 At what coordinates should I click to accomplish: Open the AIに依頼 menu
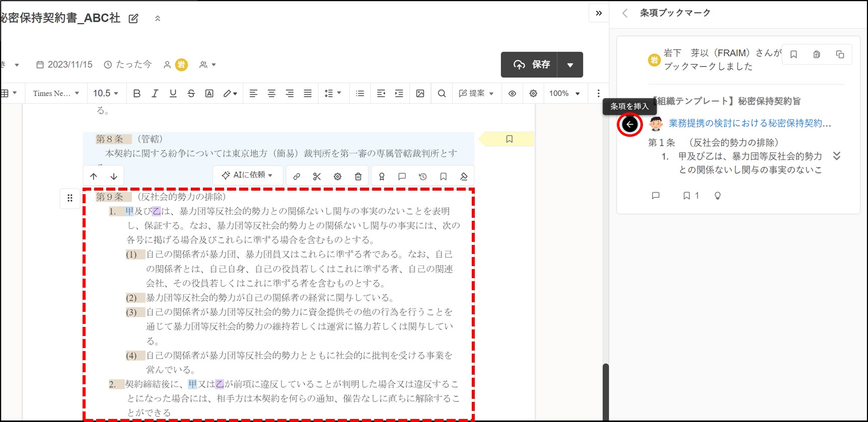tap(248, 175)
